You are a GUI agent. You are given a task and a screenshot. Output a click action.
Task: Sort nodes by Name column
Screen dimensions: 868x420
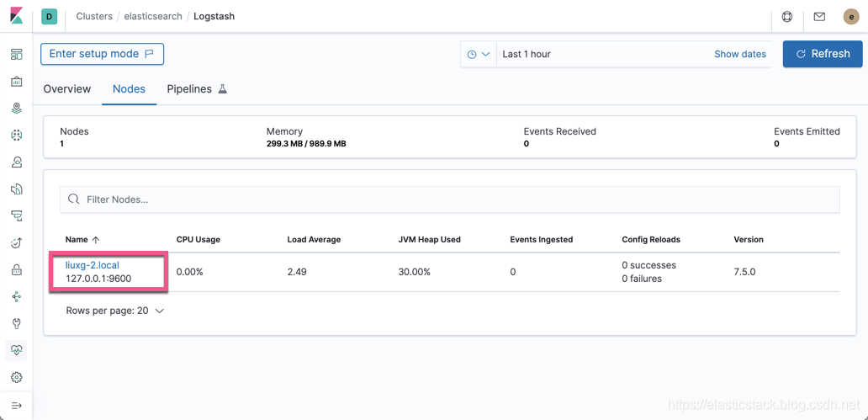tap(82, 239)
